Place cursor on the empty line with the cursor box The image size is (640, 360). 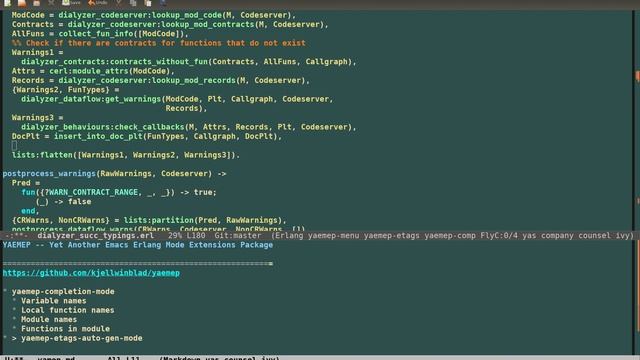click(14, 146)
